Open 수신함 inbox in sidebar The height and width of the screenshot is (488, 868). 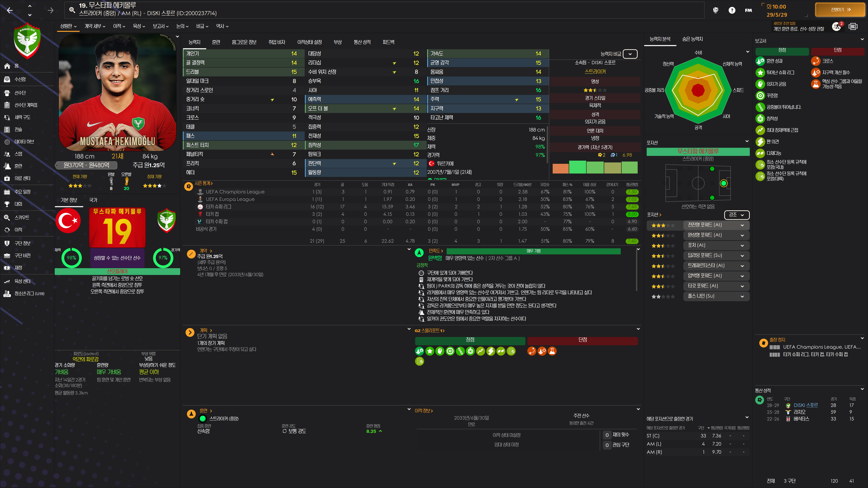pos(19,79)
